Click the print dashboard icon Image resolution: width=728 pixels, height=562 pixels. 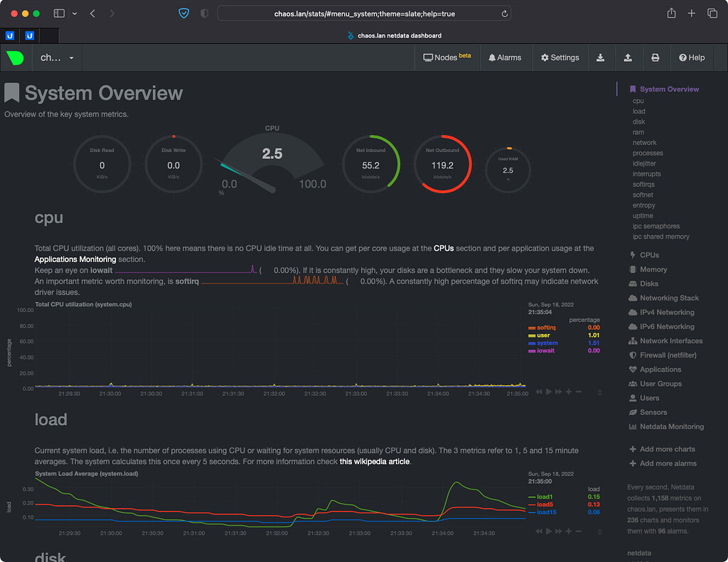[655, 58]
